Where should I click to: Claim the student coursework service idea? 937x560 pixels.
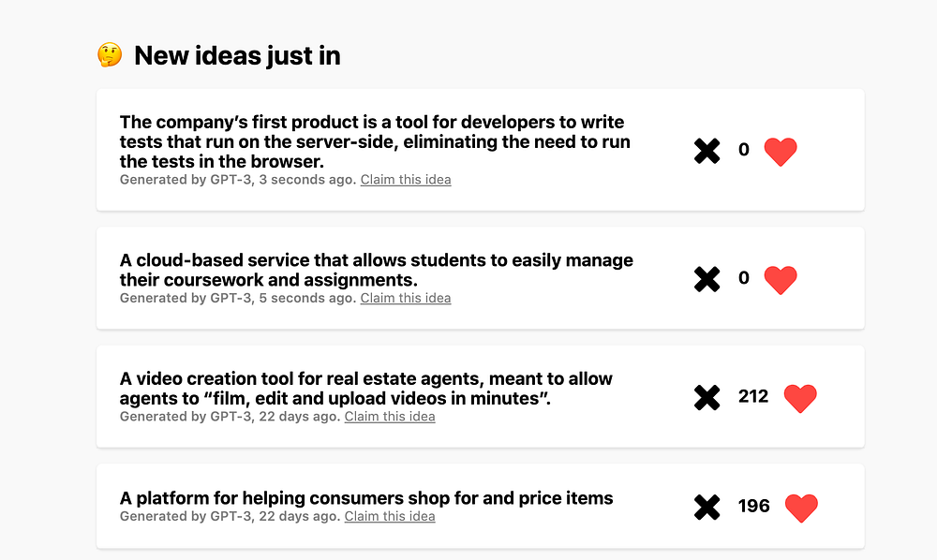406,299
